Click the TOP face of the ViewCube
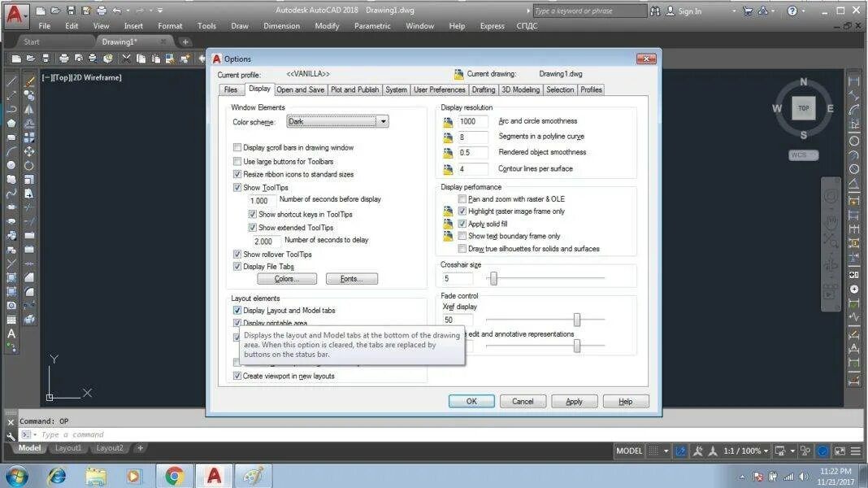868x488 pixels. click(x=804, y=108)
